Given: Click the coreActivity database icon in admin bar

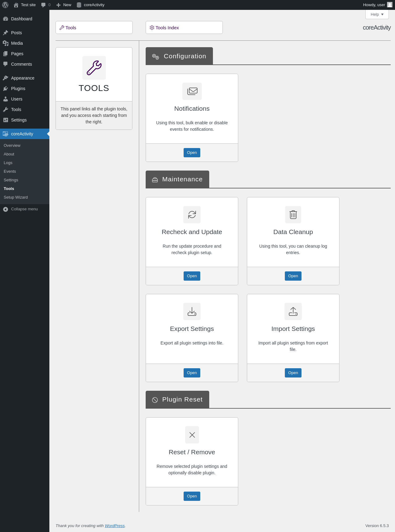Looking at the screenshot, I should (x=79, y=5).
